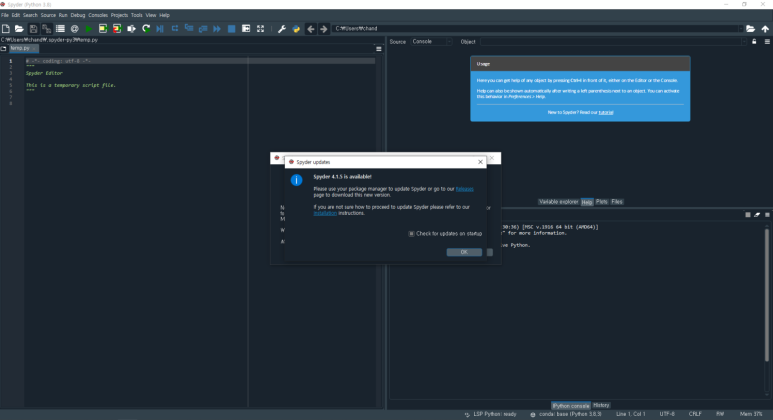Open the Run menu

click(63, 15)
